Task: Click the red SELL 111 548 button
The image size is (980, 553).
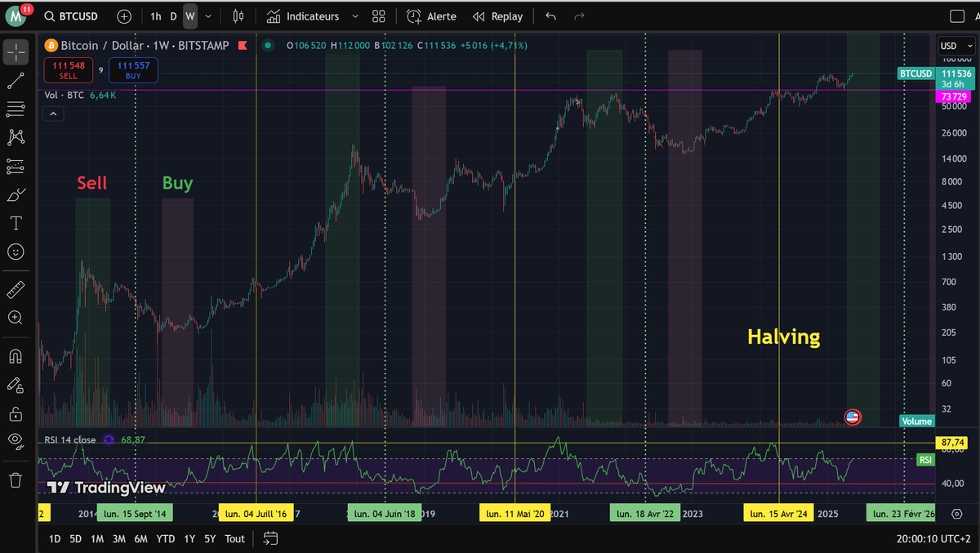Action: [x=69, y=70]
